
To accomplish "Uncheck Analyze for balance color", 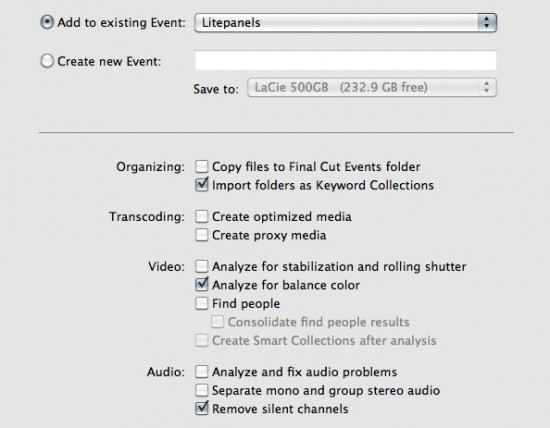I will tap(202, 285).
